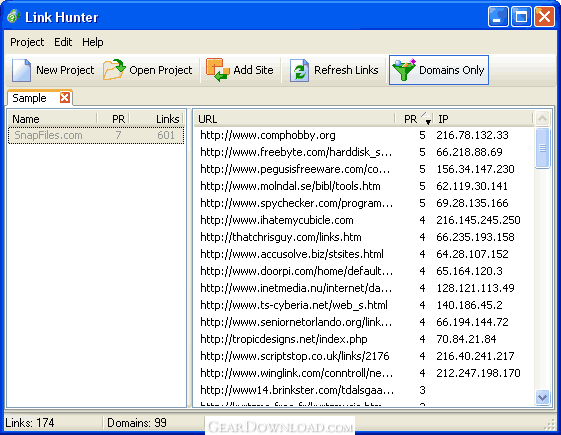Click the Add Site icon
This screenshot has height=435, width=561.
pos(217,70)
